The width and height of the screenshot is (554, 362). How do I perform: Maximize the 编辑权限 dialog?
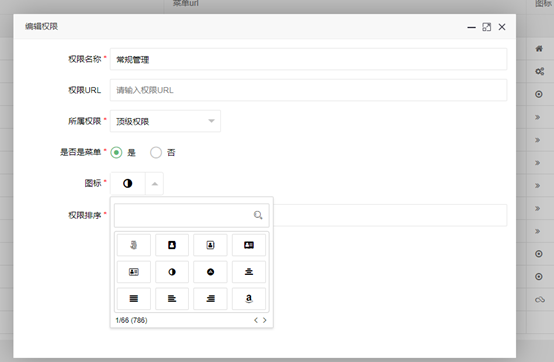487,27
